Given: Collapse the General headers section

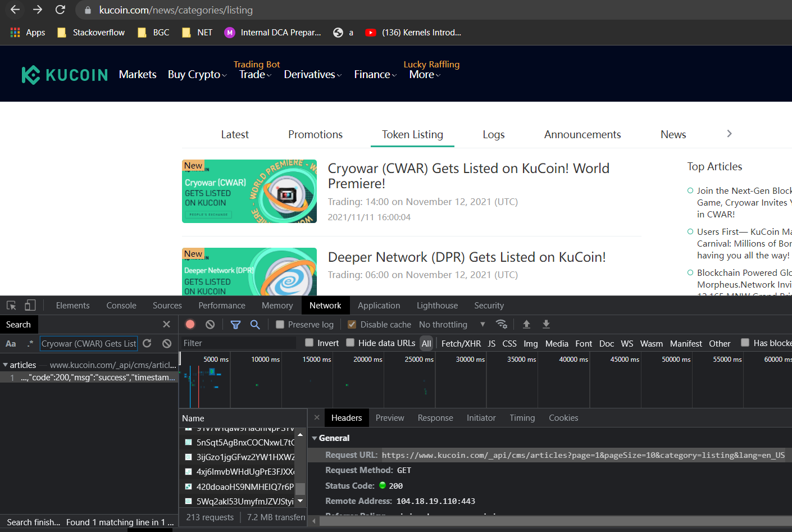Looking at the screenshot, I should coord(315,438).
